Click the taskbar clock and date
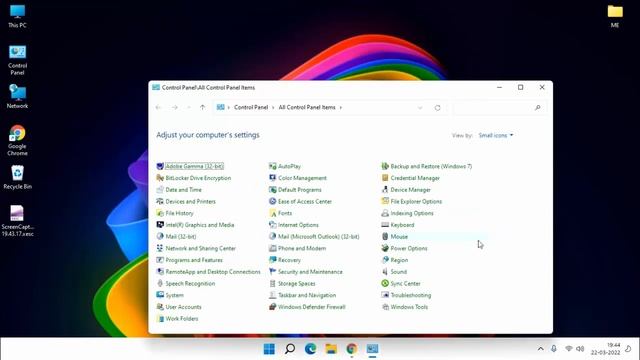The width and height of the screenshot is (640, 360). tap(606, 349)
